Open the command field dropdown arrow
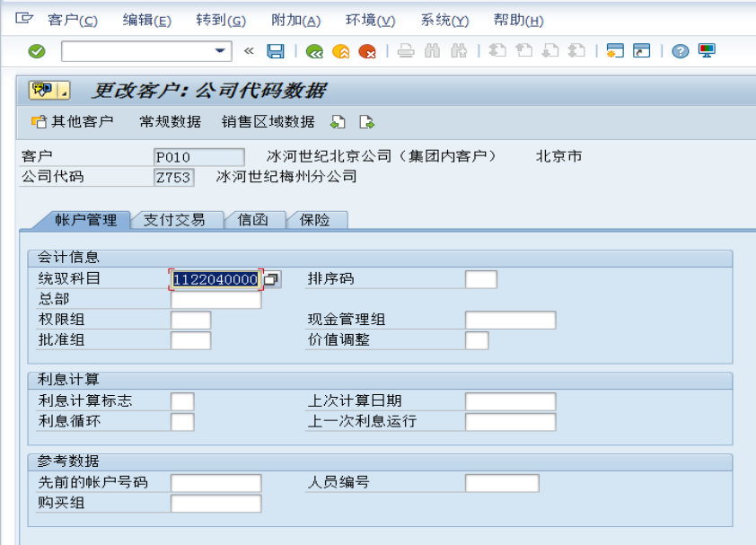This screenshot has height=545, width=756. point(220,50)
